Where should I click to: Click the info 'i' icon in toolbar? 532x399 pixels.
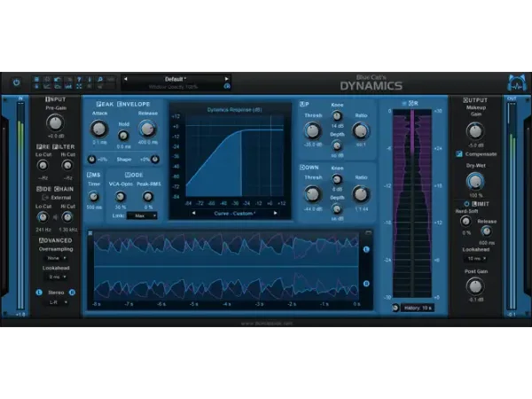pos(90,80)
